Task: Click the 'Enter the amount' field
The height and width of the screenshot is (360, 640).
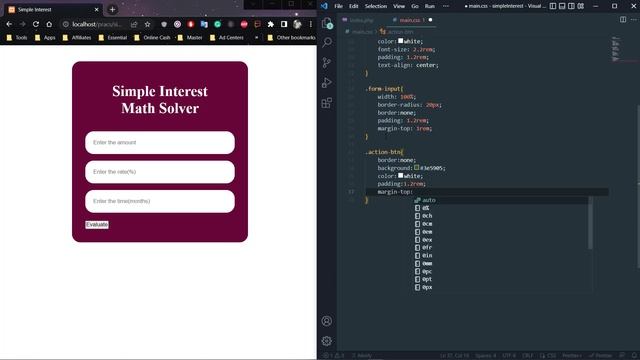Action: pos(160,142)
